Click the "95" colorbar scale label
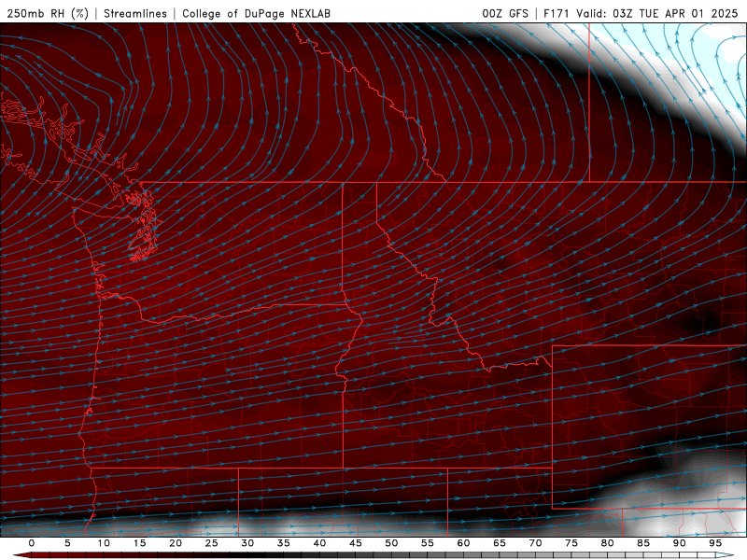The image size is (747, 560). 715,543
